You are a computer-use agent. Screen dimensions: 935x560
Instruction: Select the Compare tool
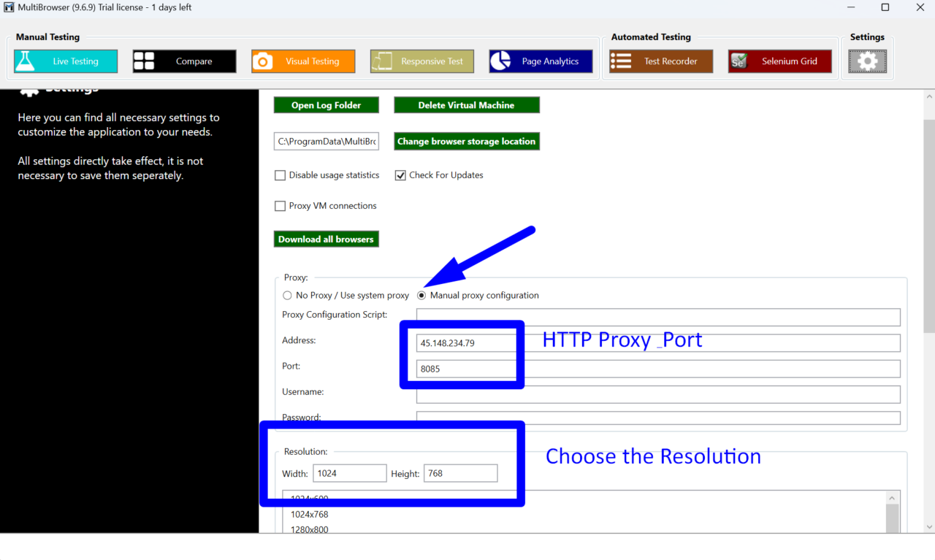(183, 61)
